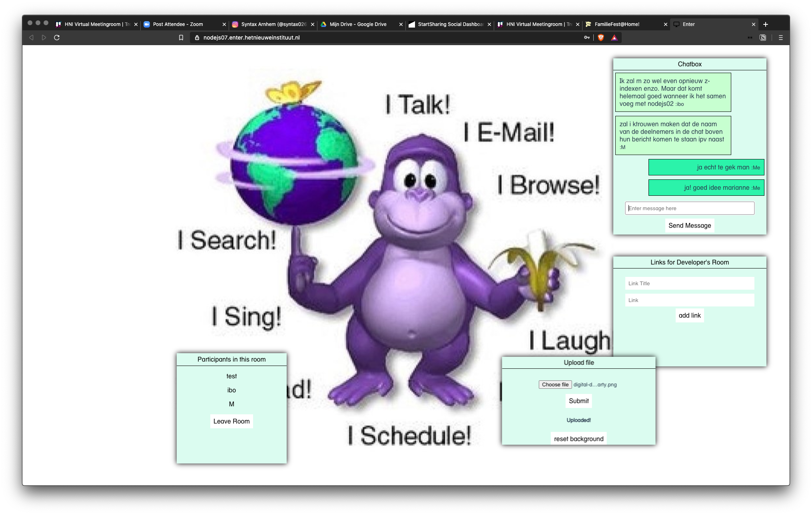Click the Choose file button
812x515 pixels.
[555, 384]
